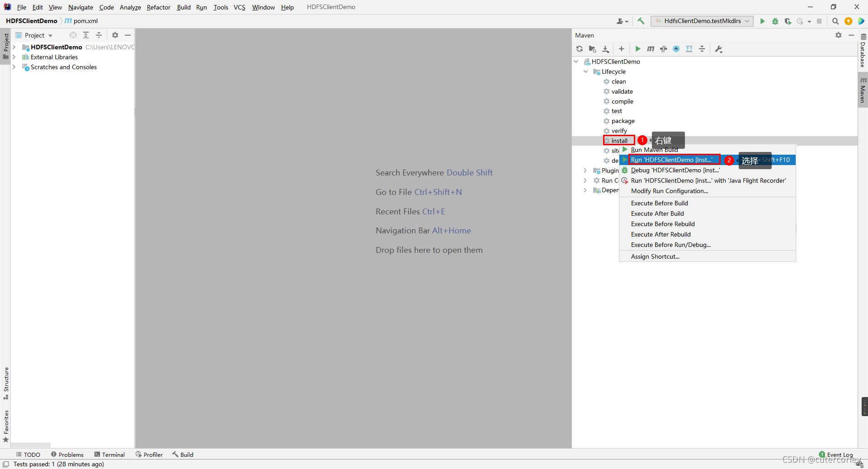Open Maven panel gear options
The width and height of the screenshot is (868, 469).
[839, 35]
